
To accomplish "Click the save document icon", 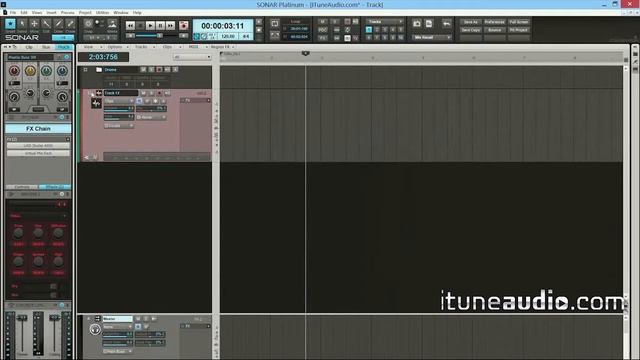I will tap(429, 24).
